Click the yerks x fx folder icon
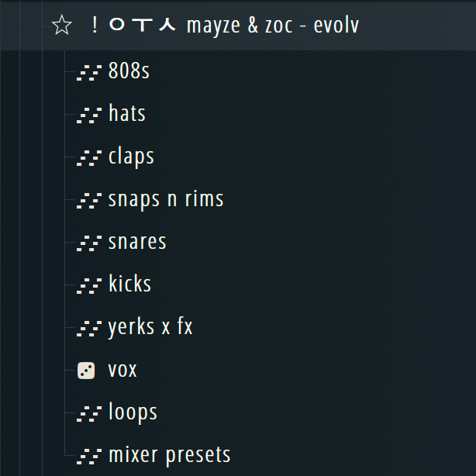The width and height of the screenshot is (476, 476). [x=88, y=329]
